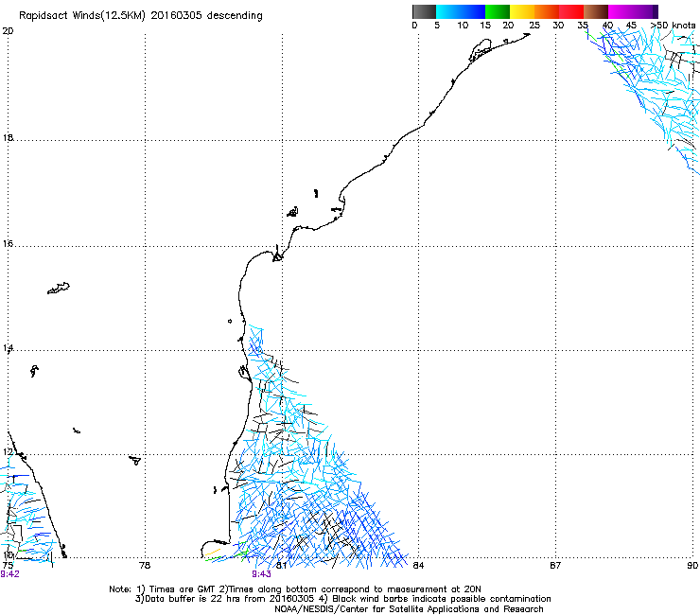The height and width of the screenshot is (615, 700).
Task: Click the red 30–35 knots legend segment
Action: pyautogui.click(x=571, y=11)
